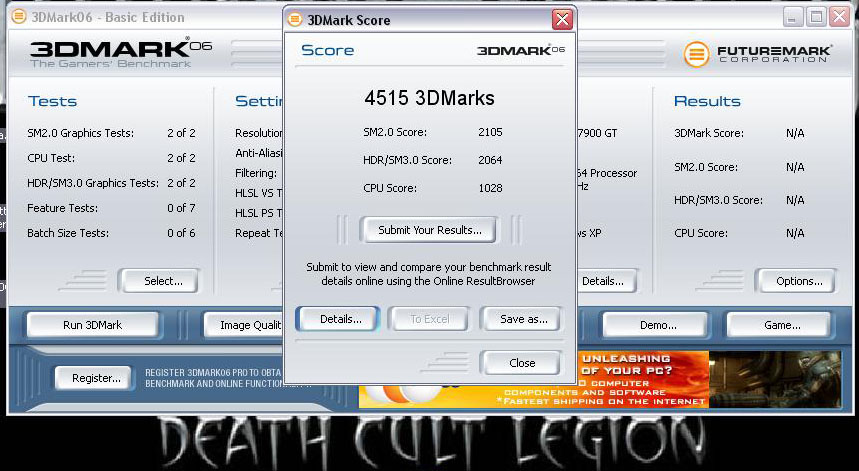Click the Tests heading
Image resolution: width=859 pixels, height=471 pixels.
point(53,101)
